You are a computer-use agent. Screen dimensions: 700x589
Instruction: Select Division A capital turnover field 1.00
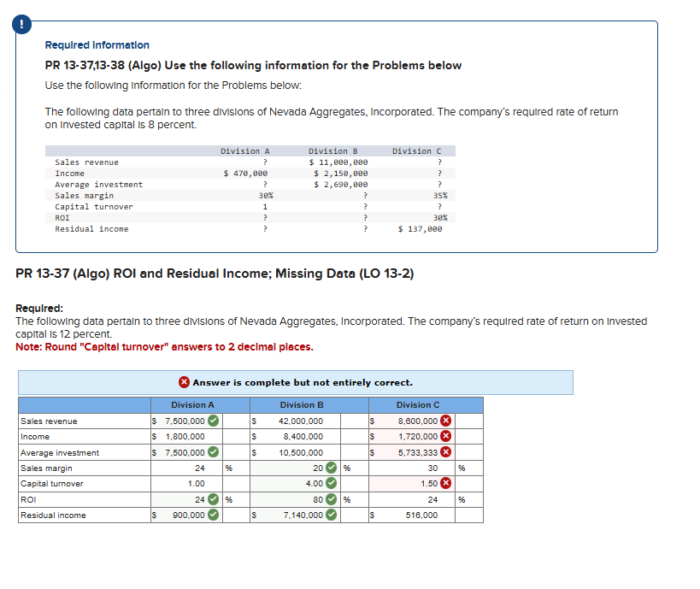pyautogui.click(x=186, y=484)
